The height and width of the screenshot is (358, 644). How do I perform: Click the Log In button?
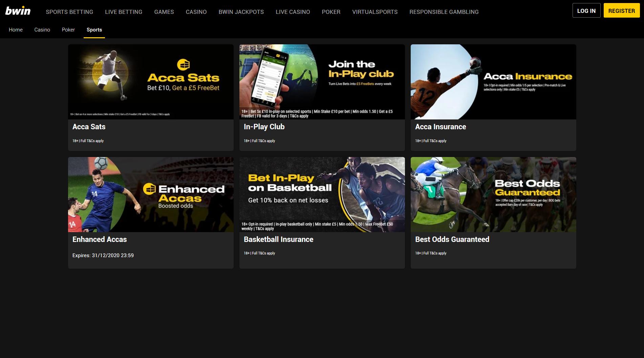click(586, 10)
